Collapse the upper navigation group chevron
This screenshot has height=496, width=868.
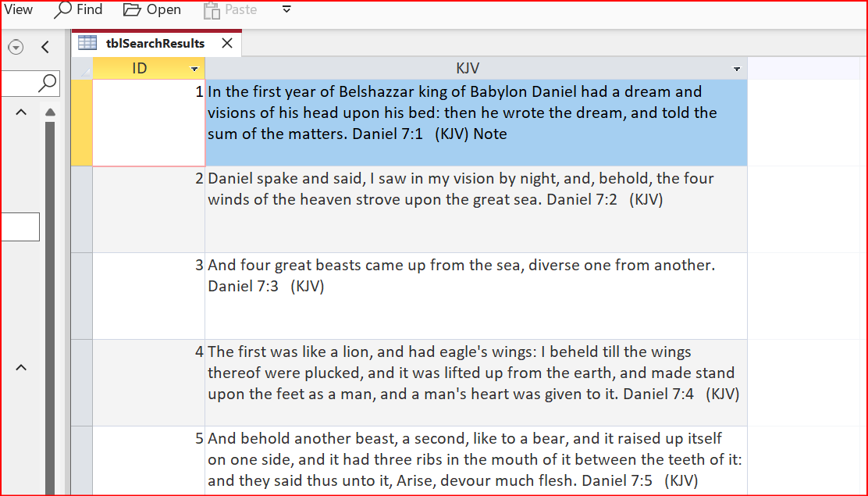point(21,112)
